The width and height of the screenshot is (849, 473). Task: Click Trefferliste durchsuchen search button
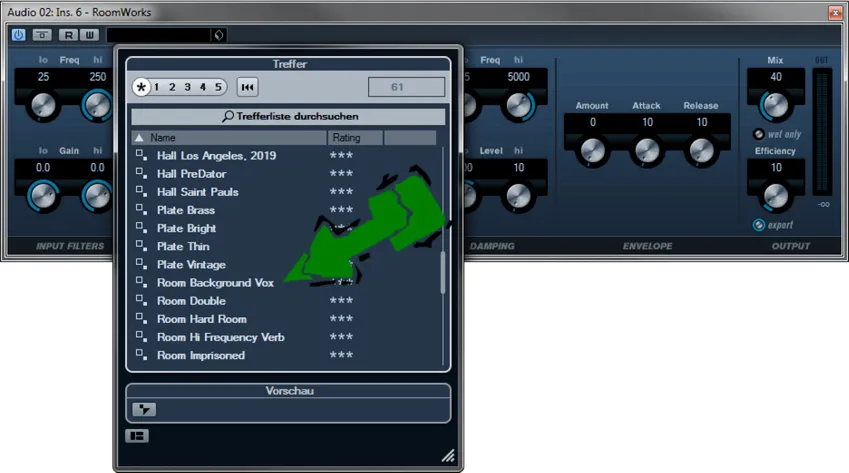pyautogui.click(x=289, y=116)
